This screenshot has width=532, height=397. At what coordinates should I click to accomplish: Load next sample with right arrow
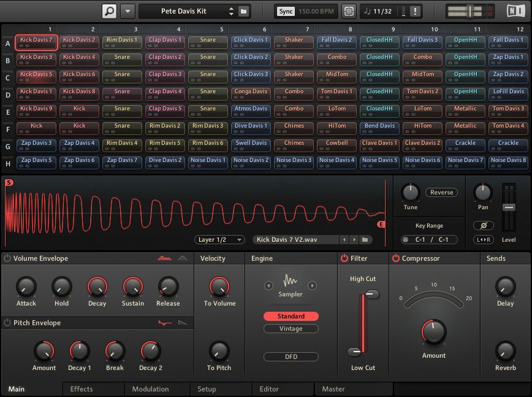[x=354, y=240]
